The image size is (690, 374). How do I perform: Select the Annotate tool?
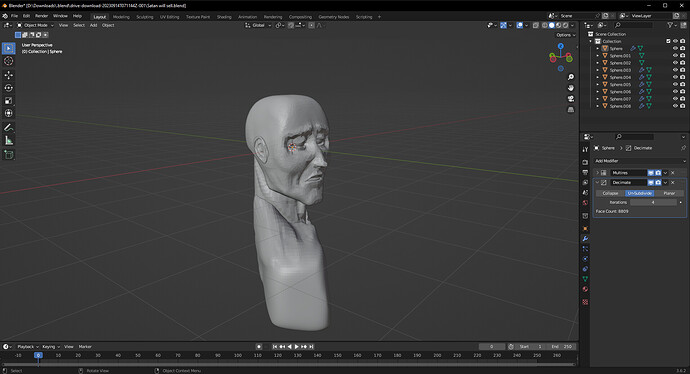coord(8,128)
